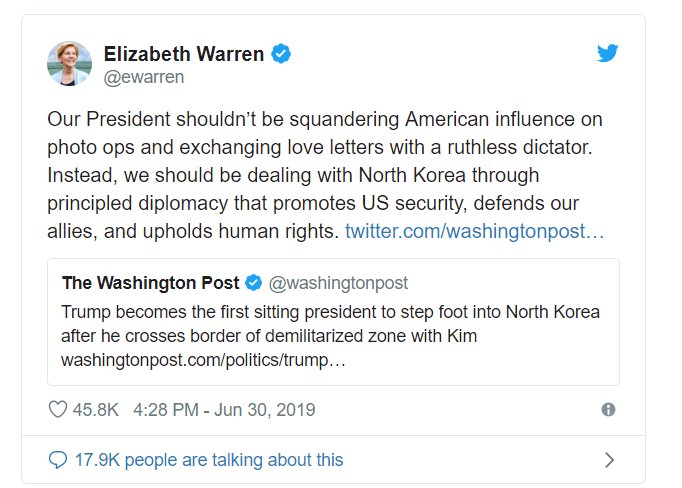Like the tweet with the heart icon

(x=58, y=409)
